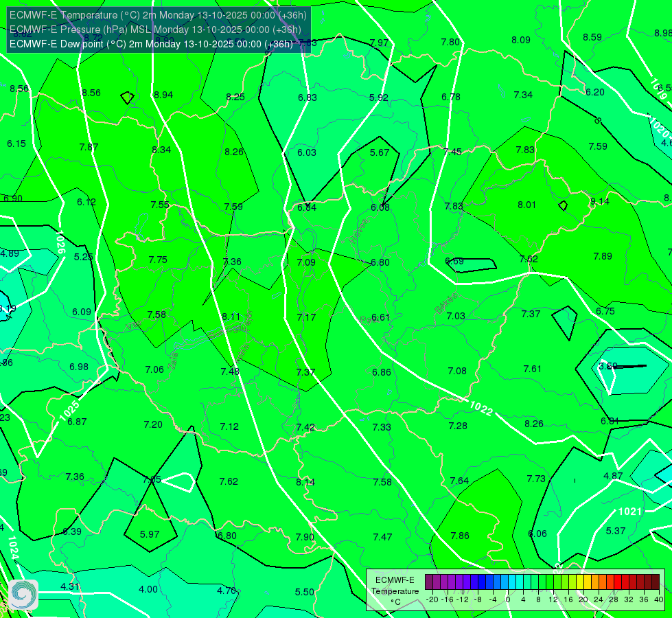
Task: Click the 7.34 temperature value
Action: pos(523,95)
